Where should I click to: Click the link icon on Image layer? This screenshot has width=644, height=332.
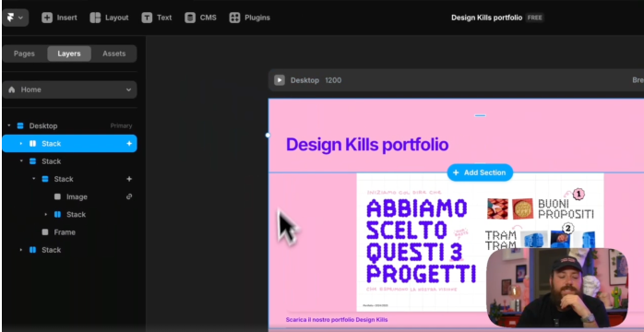point(129,196)
